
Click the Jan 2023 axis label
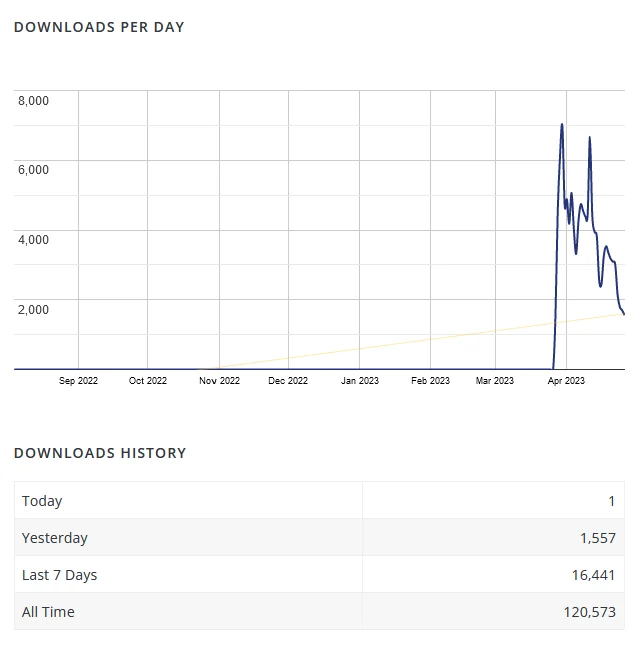pos(360,381)
